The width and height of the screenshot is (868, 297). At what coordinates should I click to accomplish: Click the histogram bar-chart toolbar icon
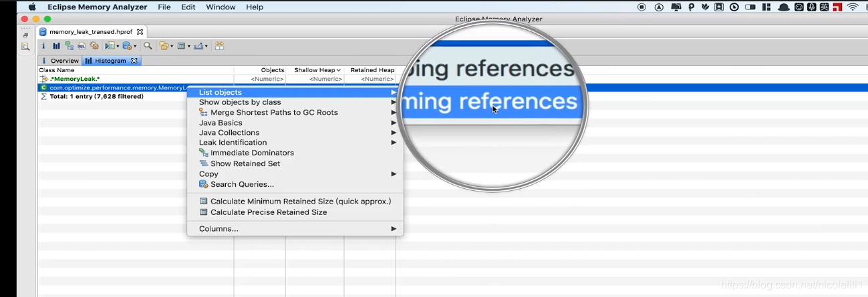point(56,46)
